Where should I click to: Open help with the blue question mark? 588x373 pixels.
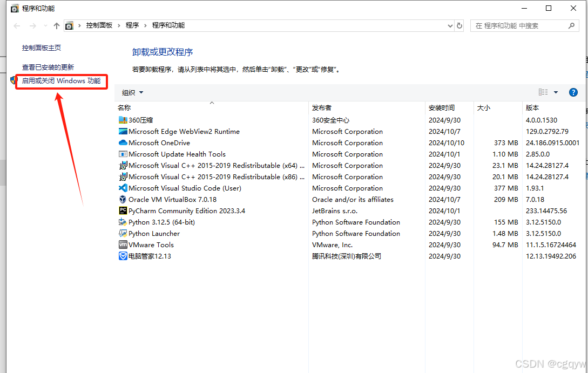pyautogui.click(x=573, y=92)
